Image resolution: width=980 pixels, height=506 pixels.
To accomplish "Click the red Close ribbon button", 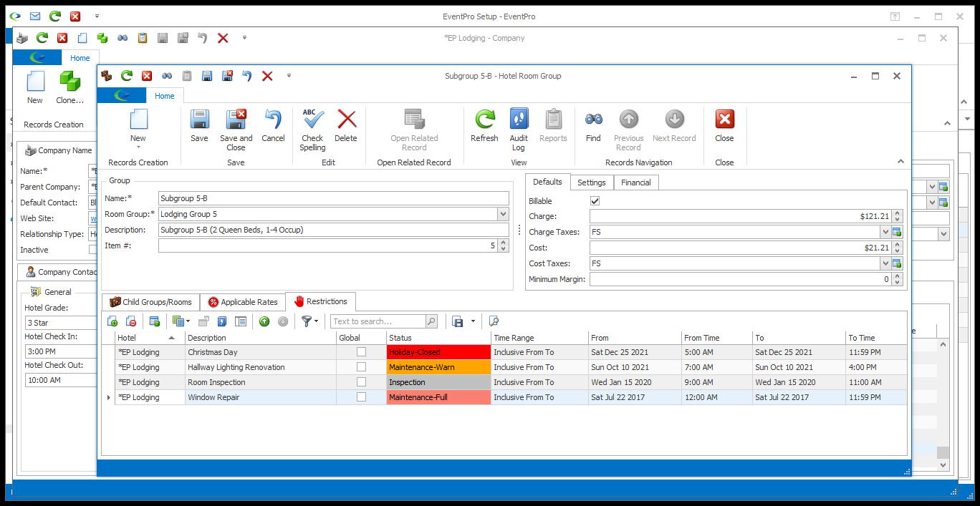I will pyautogui.click(x=724, y=126).
